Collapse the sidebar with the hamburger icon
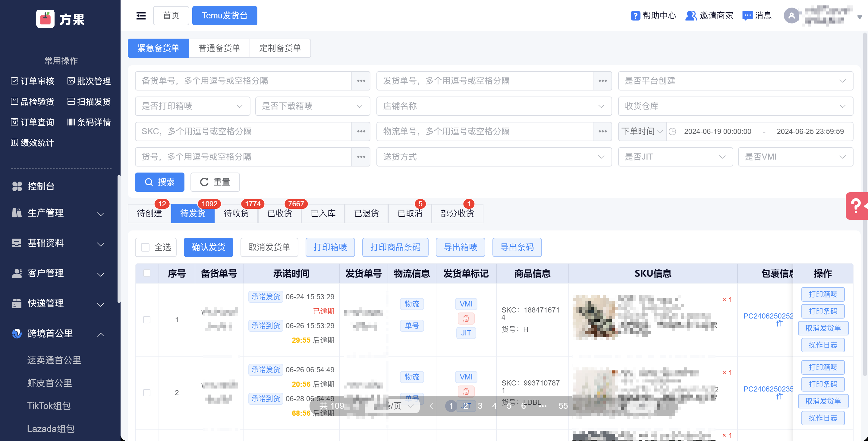Viewport: 868px width, 441px height. pyautogui.click(x=141, y=15)
